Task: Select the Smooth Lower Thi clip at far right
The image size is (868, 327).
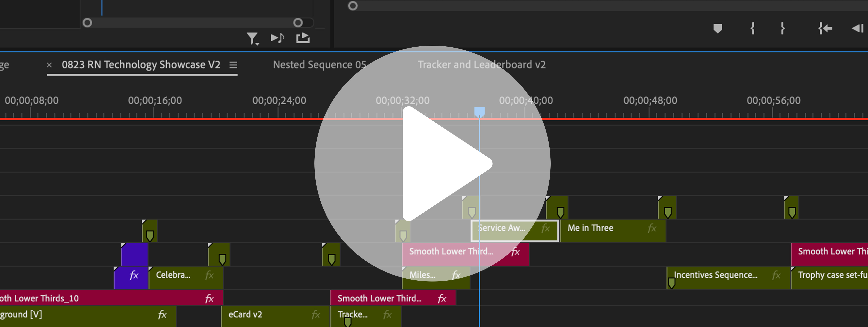Action: click(829, 254)
